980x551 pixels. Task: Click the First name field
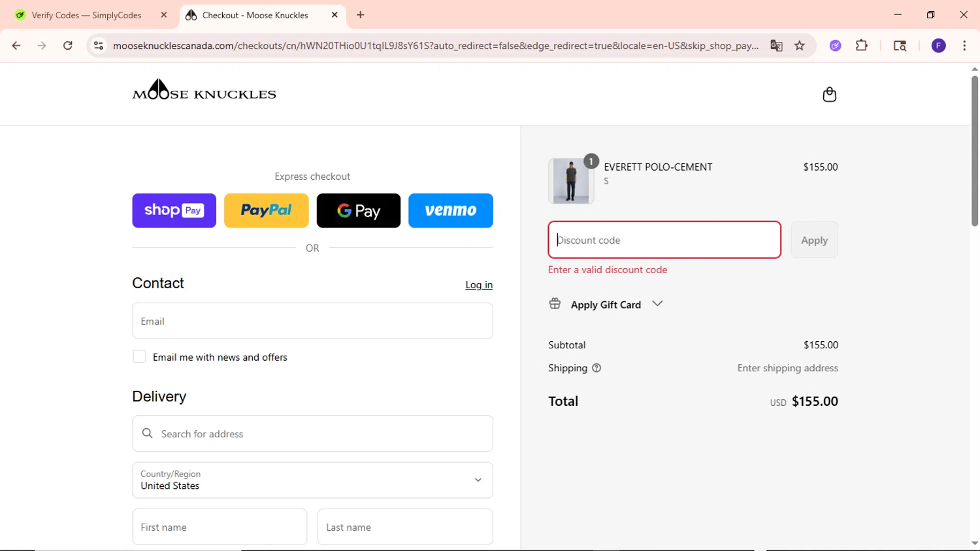pos(220,527)
